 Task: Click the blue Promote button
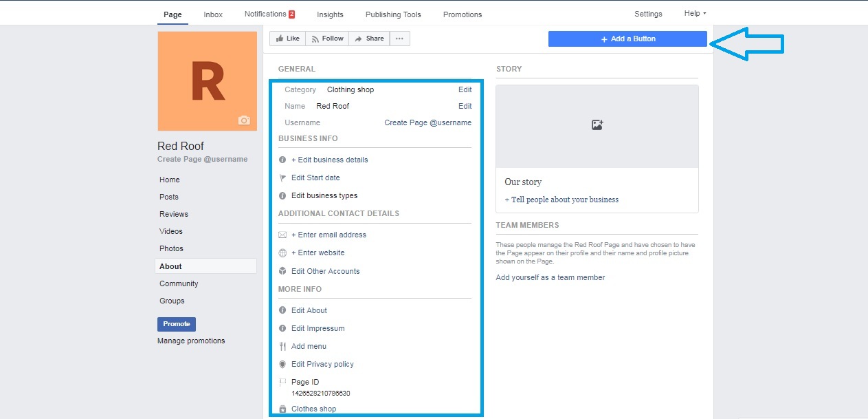tap(177, 324)
